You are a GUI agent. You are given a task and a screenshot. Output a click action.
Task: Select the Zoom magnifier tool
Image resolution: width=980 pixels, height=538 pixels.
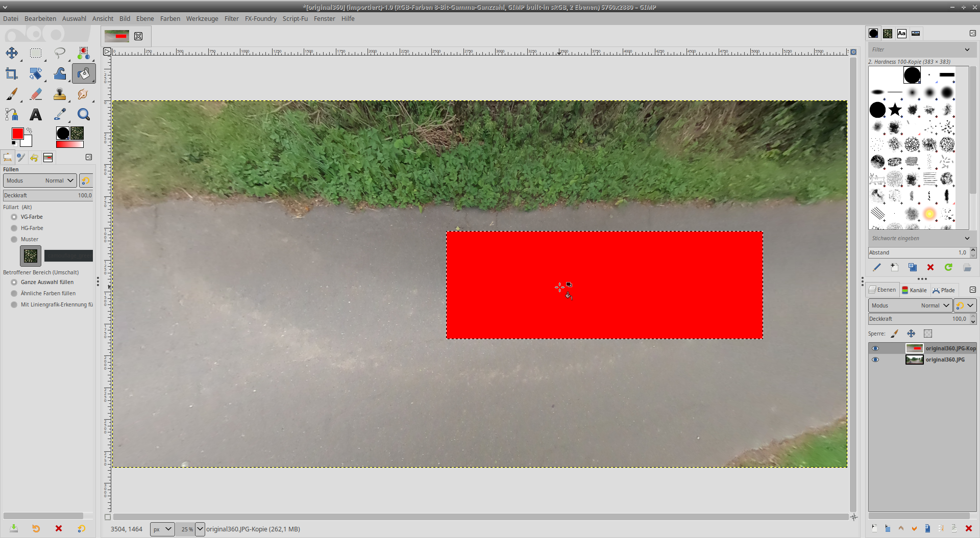coord(84,115)
